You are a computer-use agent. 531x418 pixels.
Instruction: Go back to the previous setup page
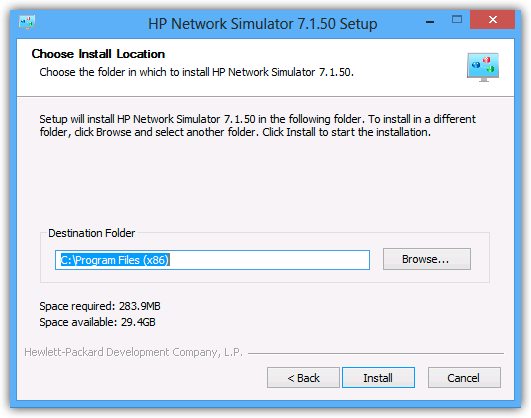coord(303,377)
